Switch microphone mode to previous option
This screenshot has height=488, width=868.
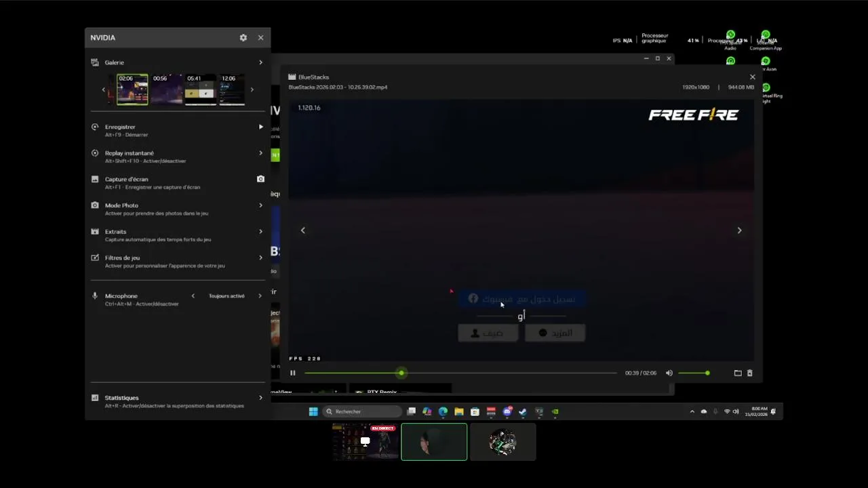pyautogui.click(x=193, y=296)
